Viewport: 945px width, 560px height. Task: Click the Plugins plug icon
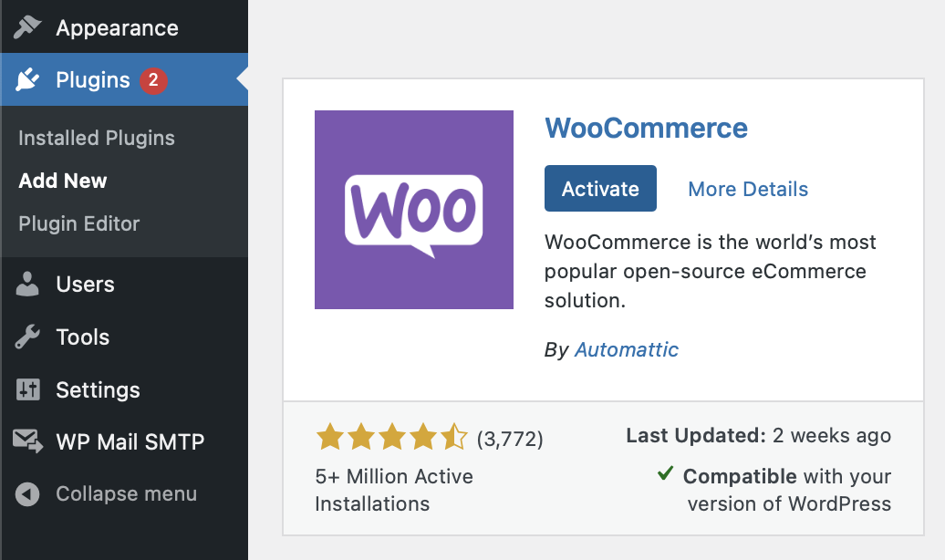point(28,79)
